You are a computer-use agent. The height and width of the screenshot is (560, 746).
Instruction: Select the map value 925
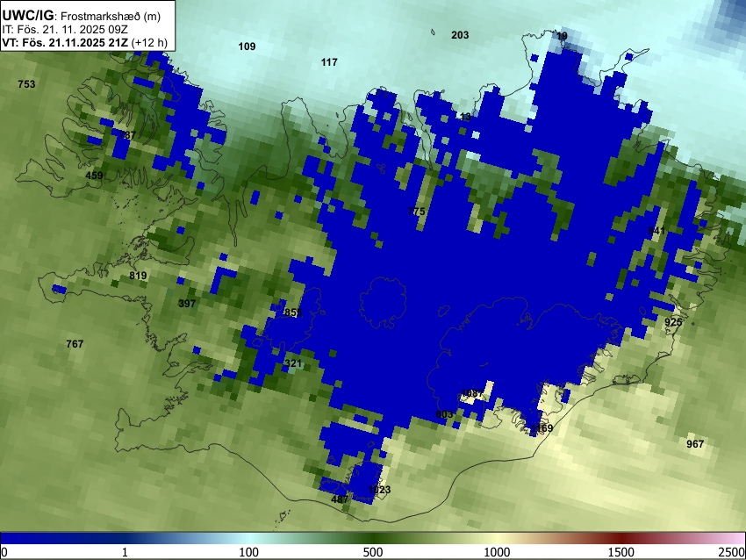pos(673,323)
